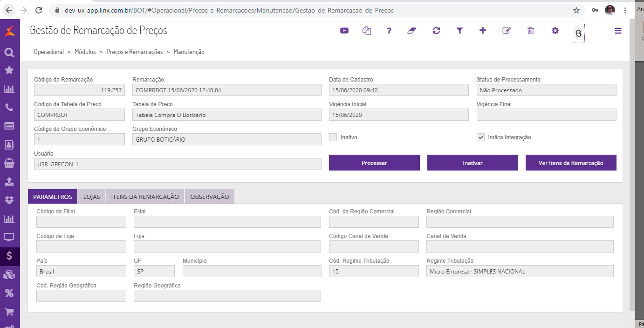The image size is (644, 328).
Task: Click the Remarcação name field
Action: pos(227,90)
